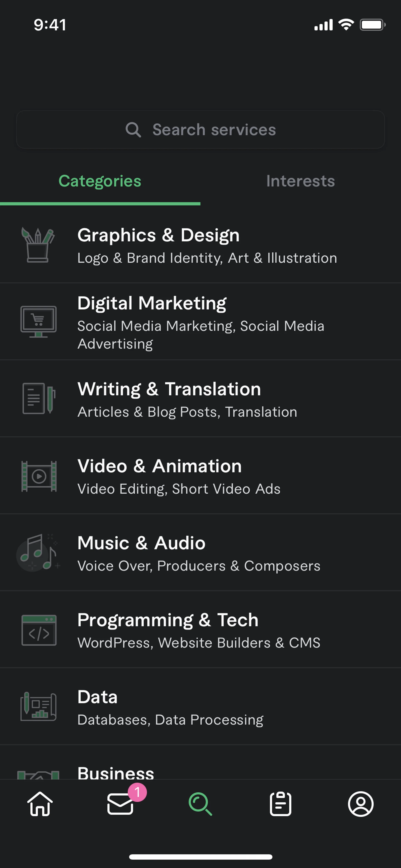Viewport: 401px width, 868px height.
Task: Tap the Writing & Translation document icon
Action: [38, 398]
